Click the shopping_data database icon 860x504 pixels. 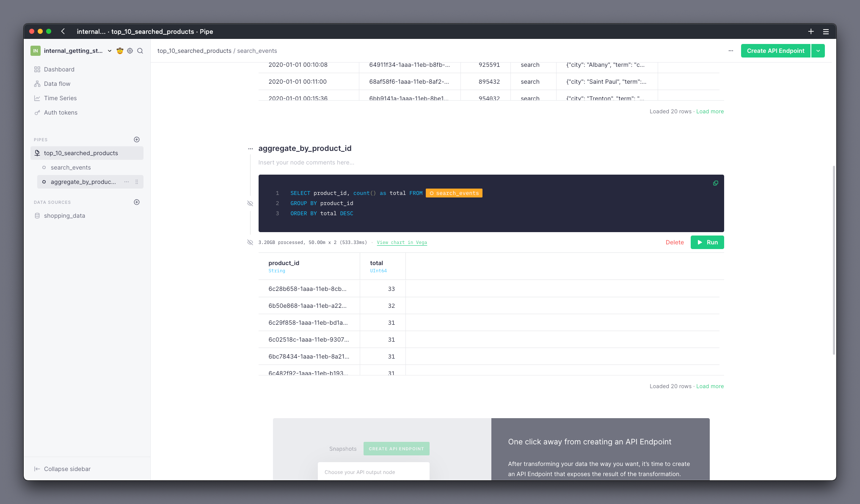[x=37, y=216]
